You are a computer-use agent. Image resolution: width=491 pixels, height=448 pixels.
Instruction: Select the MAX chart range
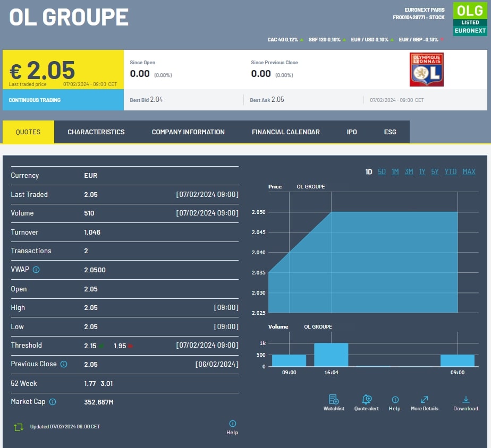coord(469,172)
